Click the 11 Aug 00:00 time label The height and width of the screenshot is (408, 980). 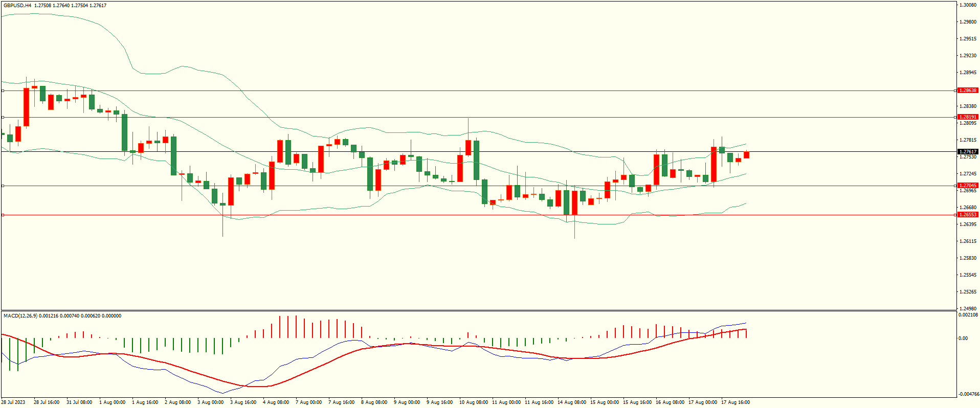coord(506,402)
